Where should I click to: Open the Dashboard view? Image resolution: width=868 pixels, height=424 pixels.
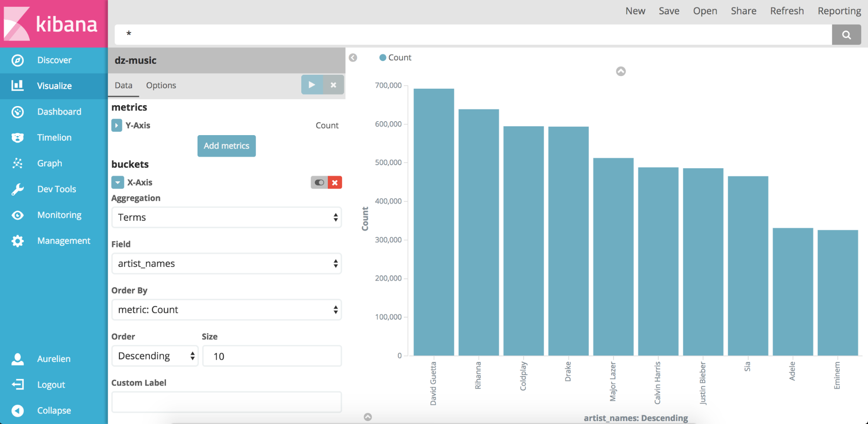59,112
